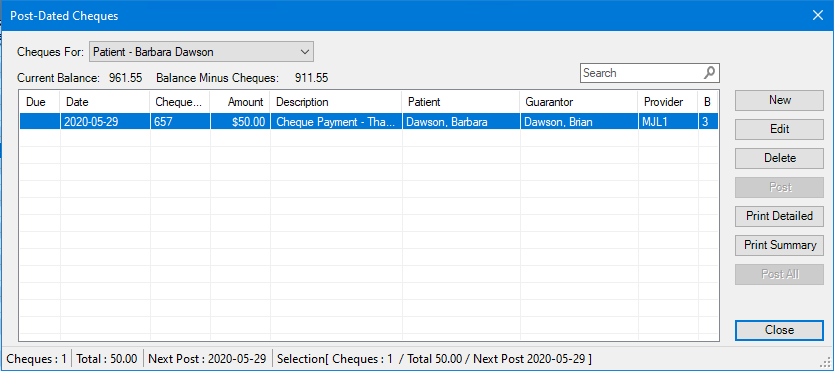Click the Patient column header
This screenshot has height=371, width=834.
coord(461,102)
